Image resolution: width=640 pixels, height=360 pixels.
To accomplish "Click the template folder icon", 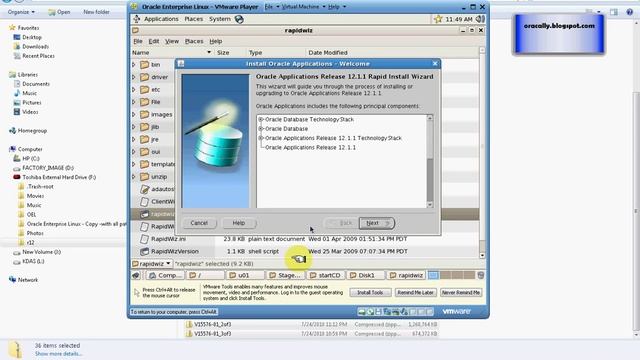I will click(144, 164).
